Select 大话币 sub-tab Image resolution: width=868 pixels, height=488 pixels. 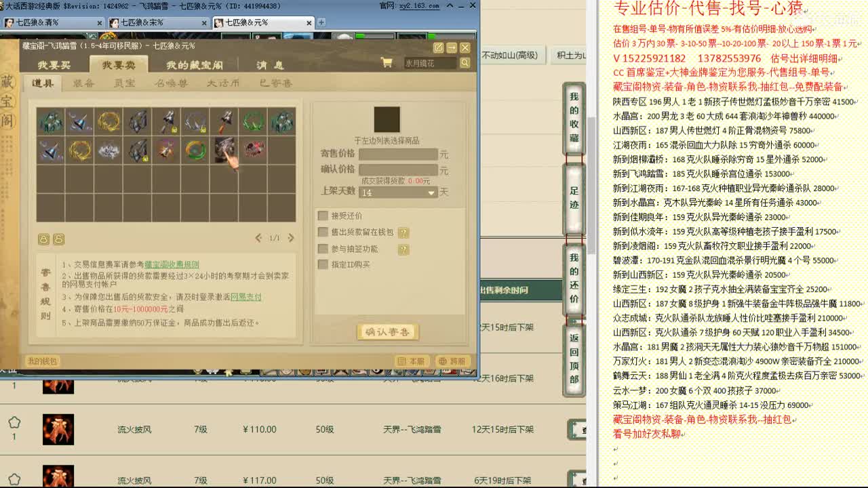[223, 83]
